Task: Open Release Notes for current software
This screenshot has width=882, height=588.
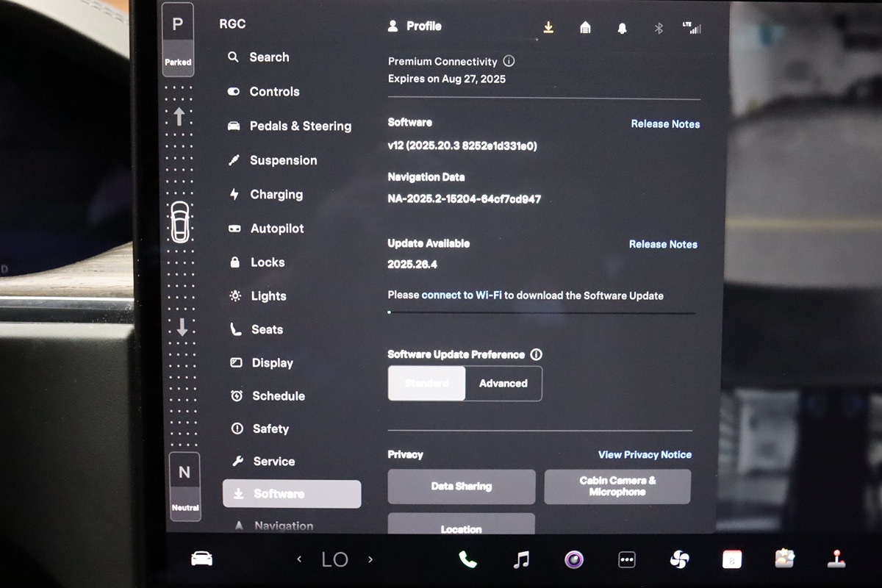Action: (x=665, y=124)
